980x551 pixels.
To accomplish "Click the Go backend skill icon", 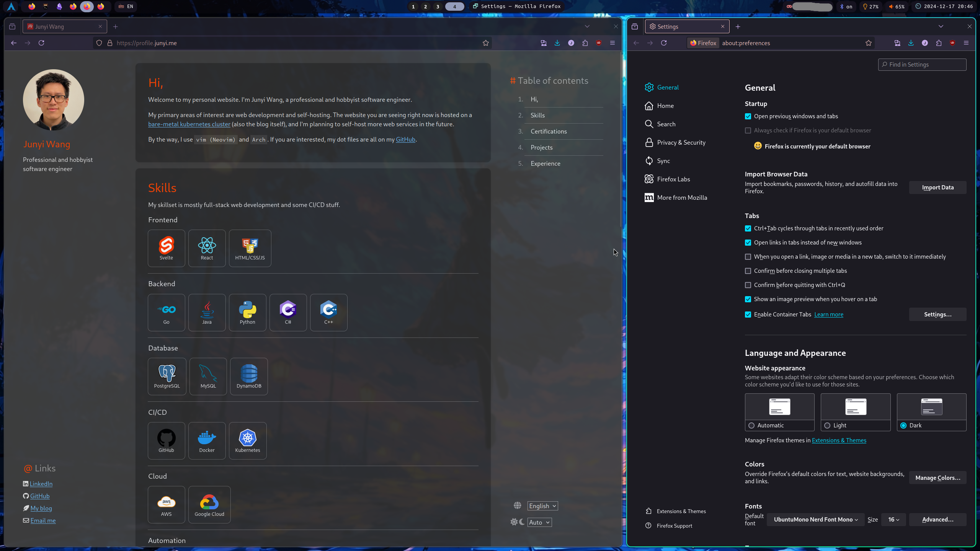I will 167,312.
